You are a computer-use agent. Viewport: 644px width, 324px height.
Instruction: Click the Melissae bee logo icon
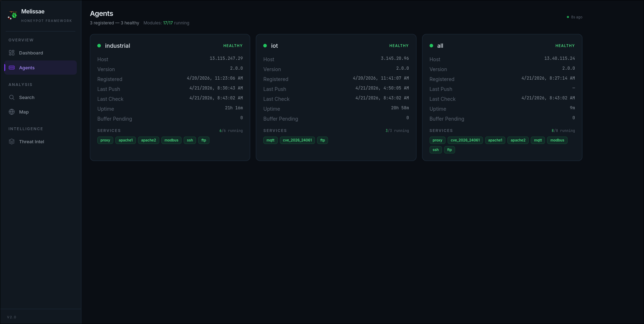(x=13, y=15)
